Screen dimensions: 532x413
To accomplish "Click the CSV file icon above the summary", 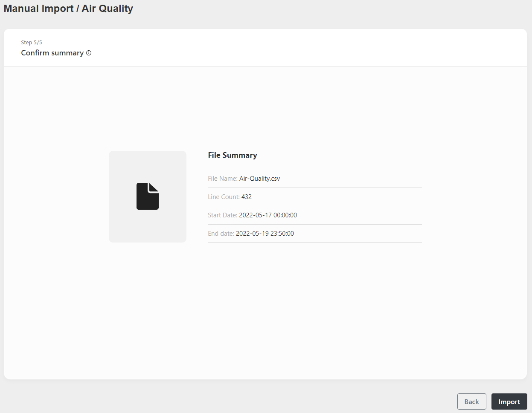I will pyautogui.click(x=147, y=196).
